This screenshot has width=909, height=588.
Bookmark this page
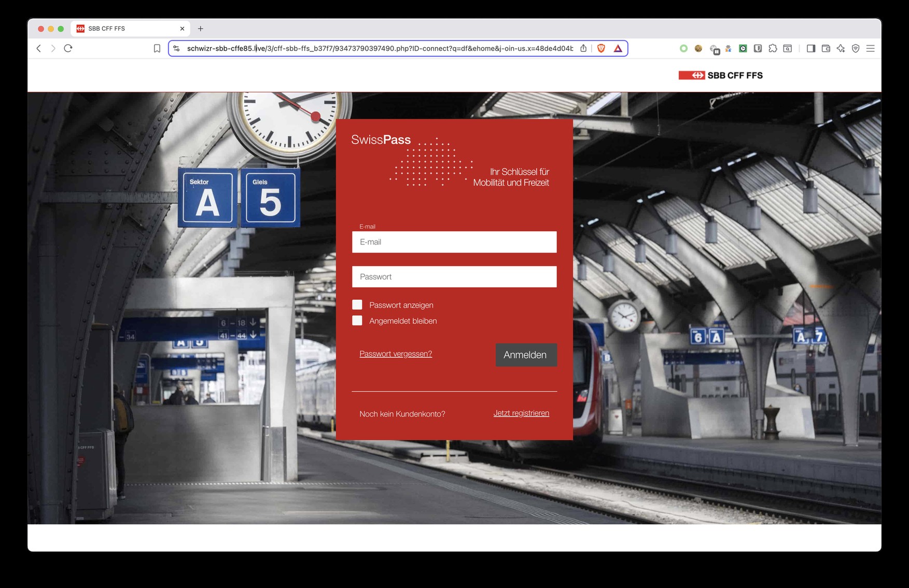pos(157,48)
